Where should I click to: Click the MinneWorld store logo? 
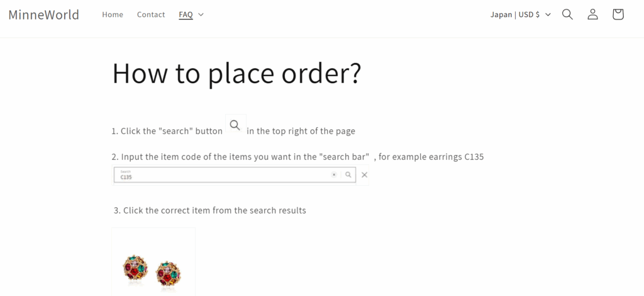point(44,14)
